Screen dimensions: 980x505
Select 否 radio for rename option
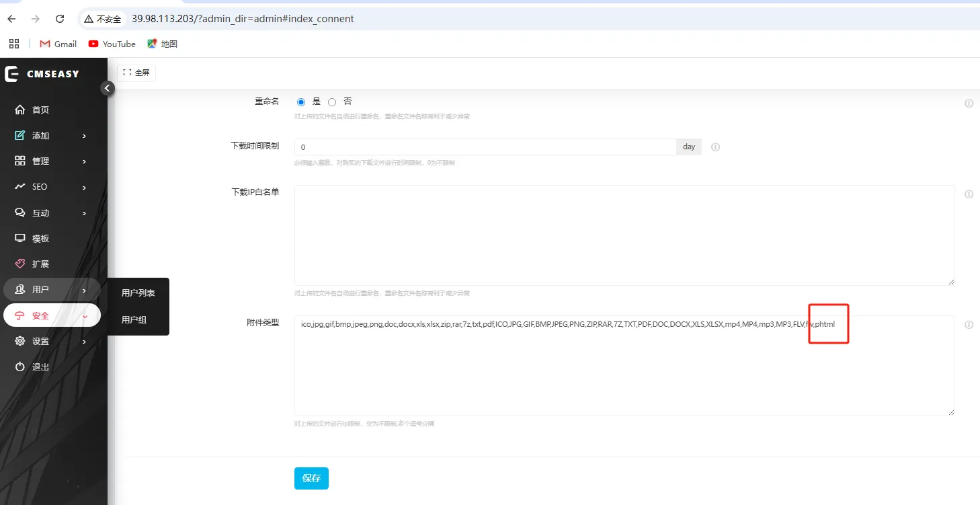(x=332, y=102)
